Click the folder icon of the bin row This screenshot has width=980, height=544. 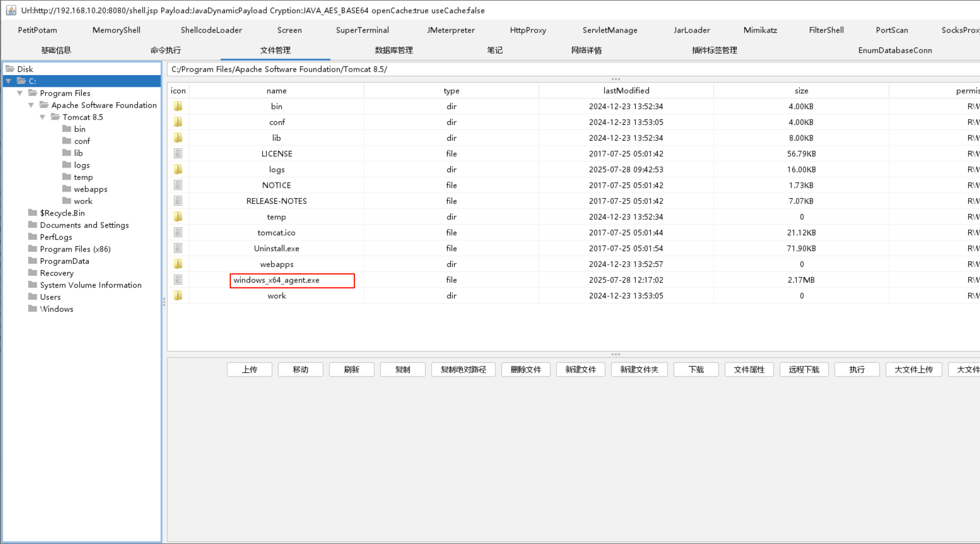pyautogui.click(x=178, y=106)
